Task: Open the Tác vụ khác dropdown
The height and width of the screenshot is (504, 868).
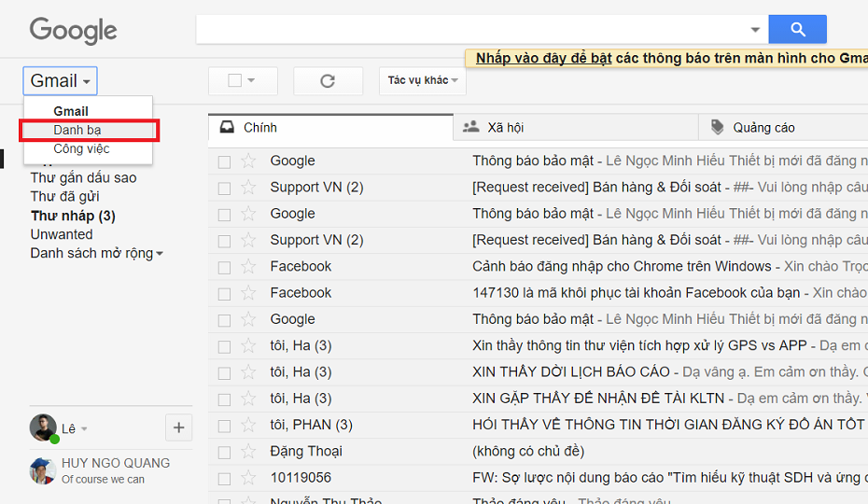Action: [423, 81]
